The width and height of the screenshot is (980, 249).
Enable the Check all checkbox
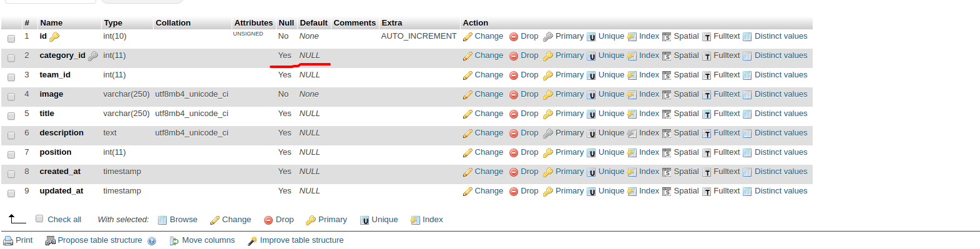[39, 218]
